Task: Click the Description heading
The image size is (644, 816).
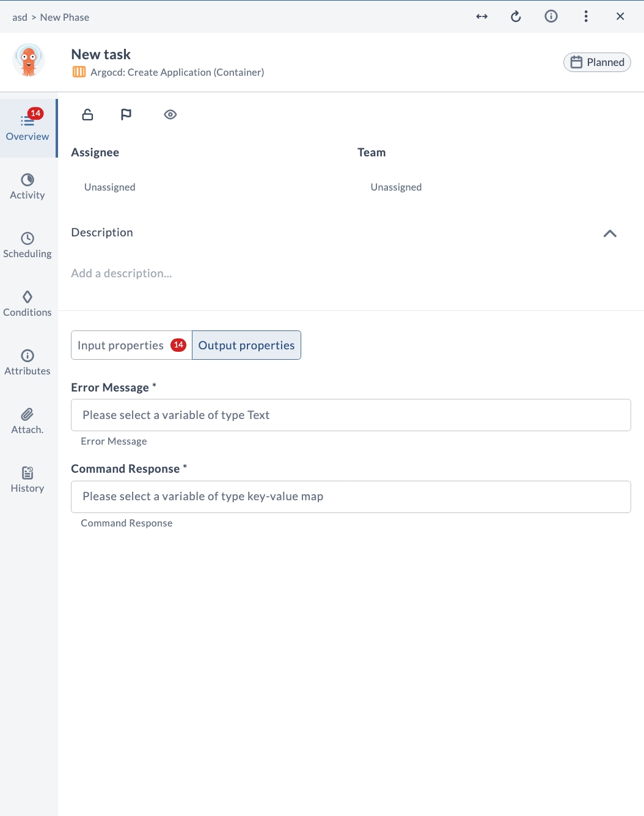Action: click(x=102, y=232)
